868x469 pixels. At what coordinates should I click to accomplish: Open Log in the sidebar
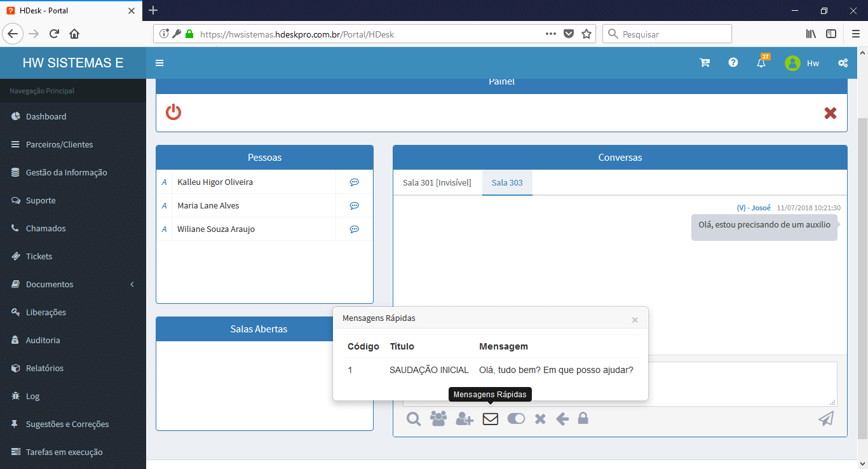[73, 396]
